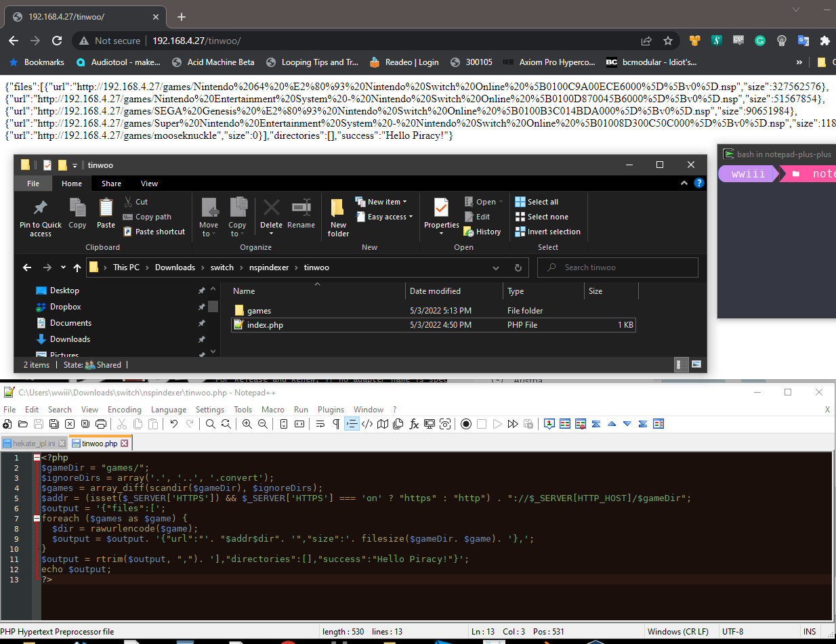Collapse the fold marker at line 1
The height and width of the screenshot is (644, 836).
pyautogui.click(x=37, y=458)
